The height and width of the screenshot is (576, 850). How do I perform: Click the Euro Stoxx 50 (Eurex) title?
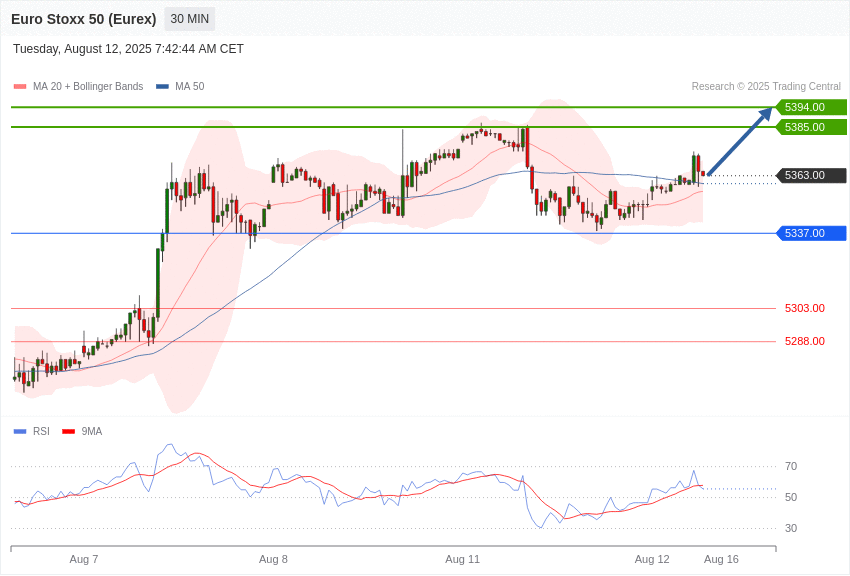coord(83,19)
